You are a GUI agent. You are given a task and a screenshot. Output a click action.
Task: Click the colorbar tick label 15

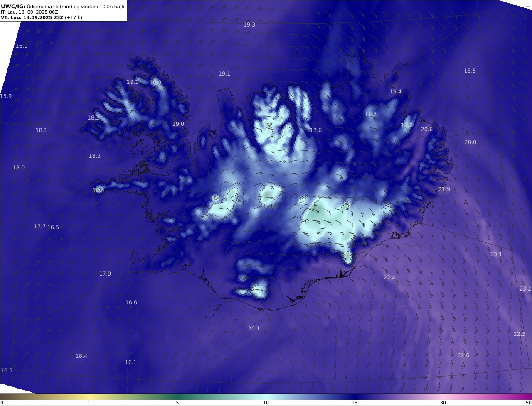(x=355, y=403)
